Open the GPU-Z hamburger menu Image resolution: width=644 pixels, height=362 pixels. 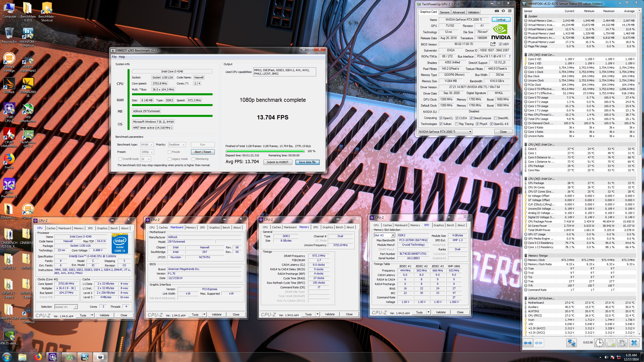point(510,11)
